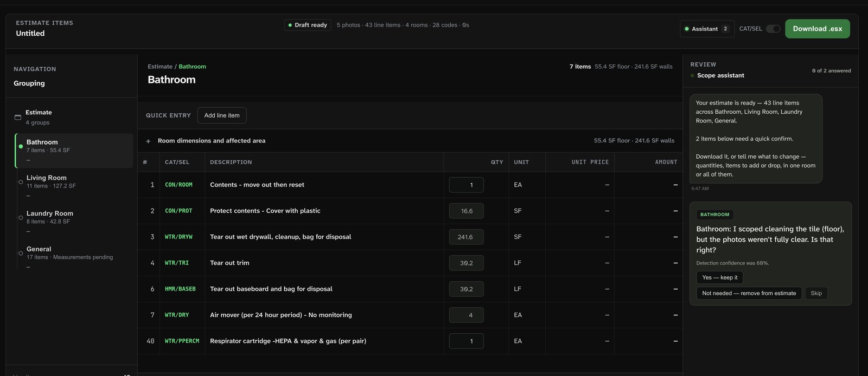Edit quantity for Respirator cartridge row
868x376 pixels.
click(466, 341)
